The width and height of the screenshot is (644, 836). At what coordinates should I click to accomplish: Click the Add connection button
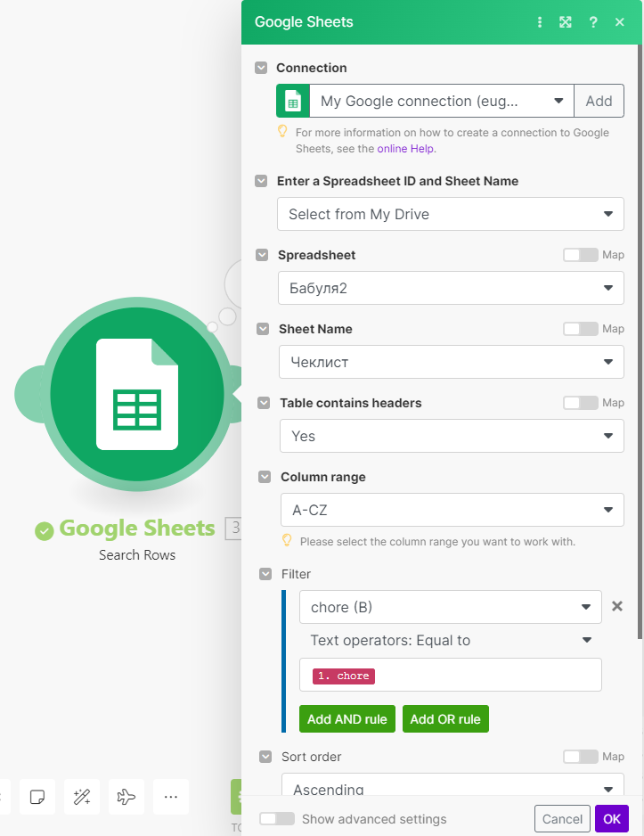click(599, 101)
